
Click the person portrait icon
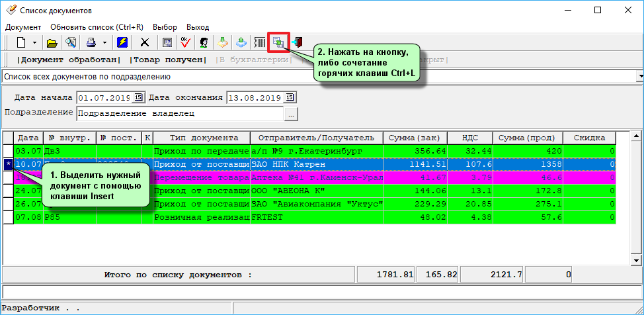tap(204, 42)
